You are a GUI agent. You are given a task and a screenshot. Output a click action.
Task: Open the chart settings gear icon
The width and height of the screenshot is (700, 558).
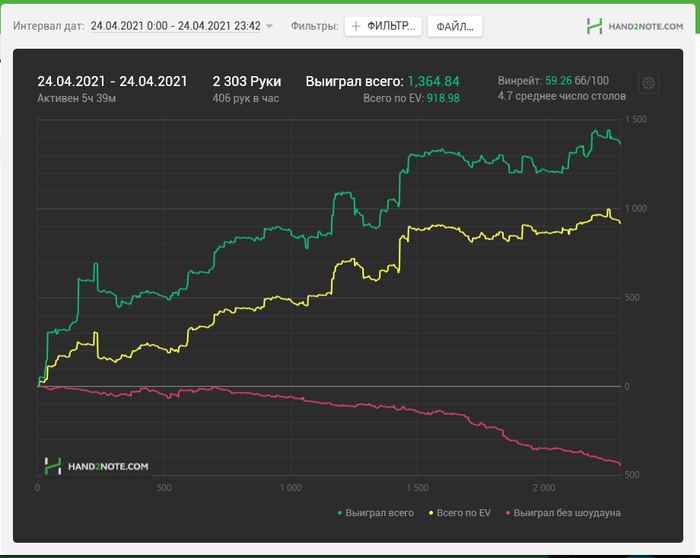648,83
